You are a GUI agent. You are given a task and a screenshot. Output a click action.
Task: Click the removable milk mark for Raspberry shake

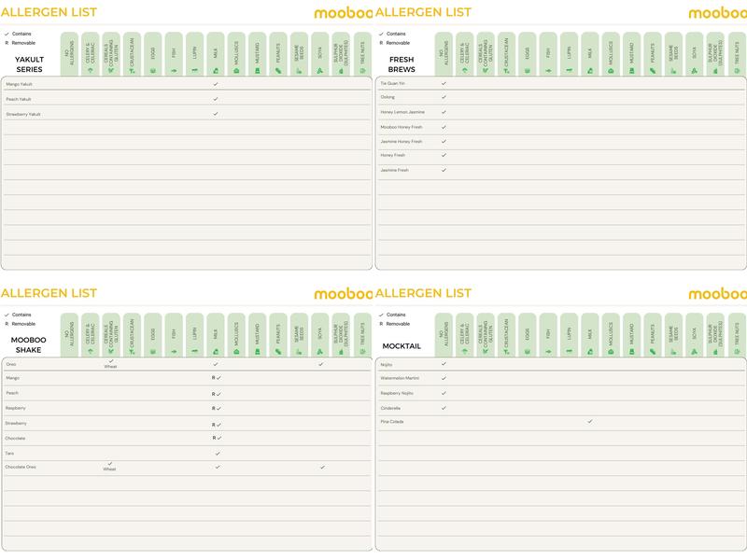216,408
